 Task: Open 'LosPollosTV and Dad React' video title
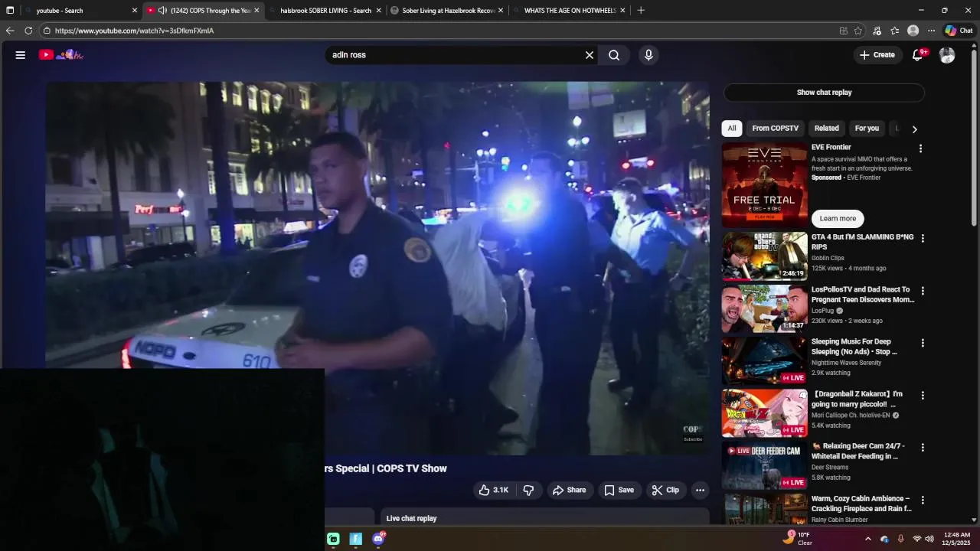click(863, 295)
